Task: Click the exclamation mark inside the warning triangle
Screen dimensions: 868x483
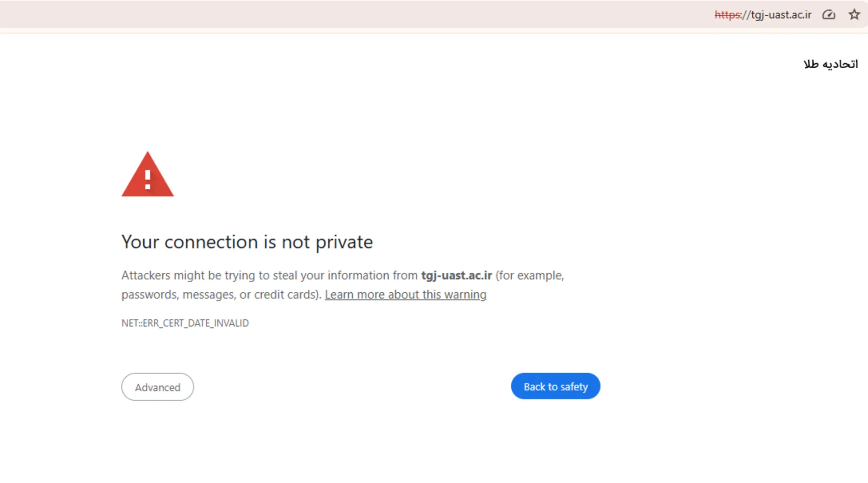Action: click(x=147, y=181)
